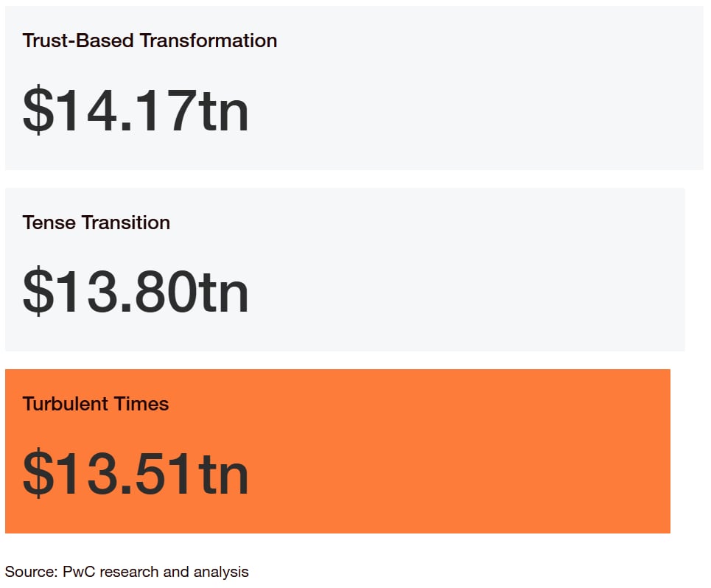The width and height of the screenshot is (711, 588).
Task: Select the Turbulent Times heading
Action: [96, 404]
